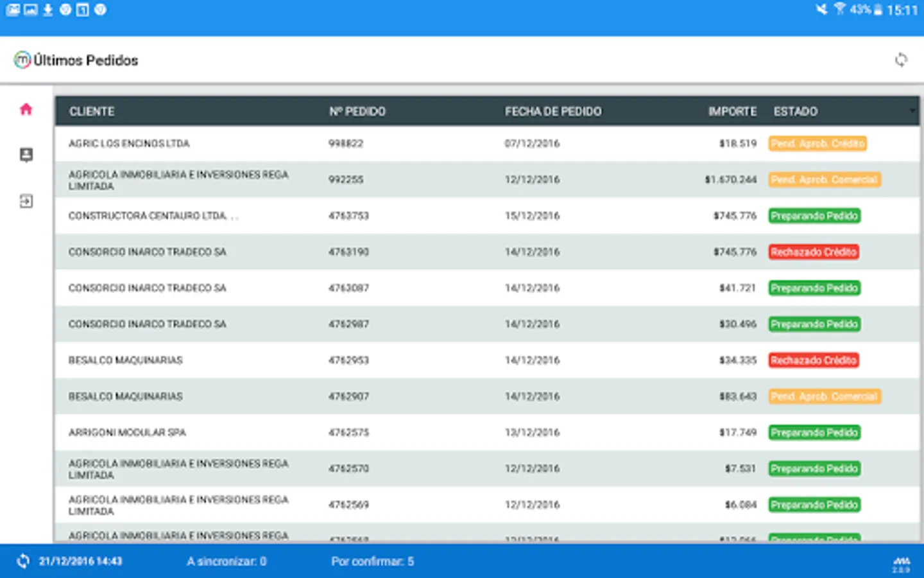Click order number 4762570
Viewport: 924px width, 578px height.
348,469
